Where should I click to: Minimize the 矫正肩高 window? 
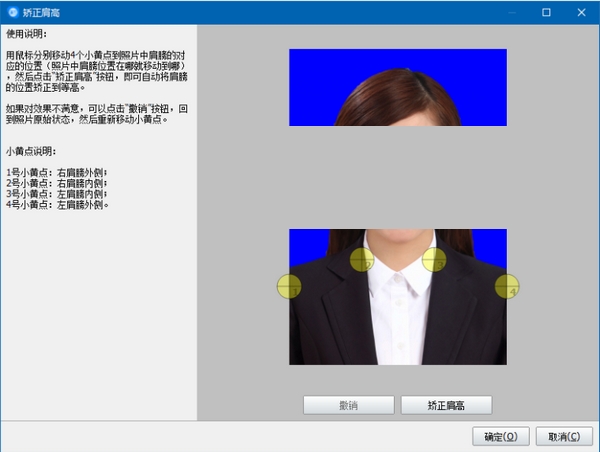(x=510, y=12)
